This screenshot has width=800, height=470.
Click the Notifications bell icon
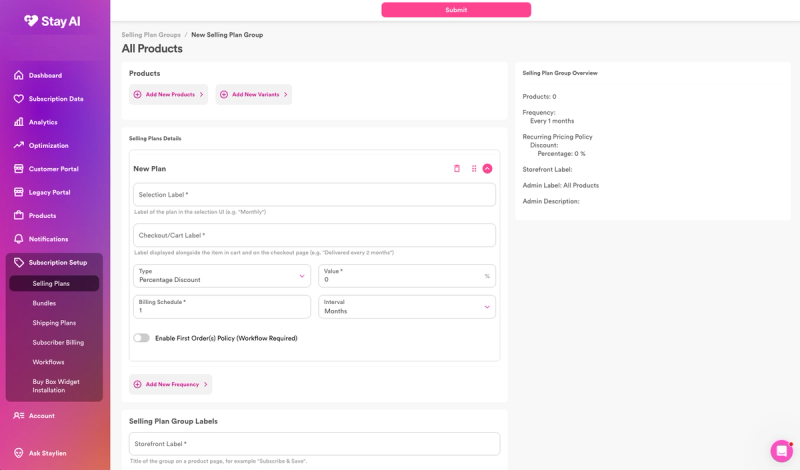point(18,239)
